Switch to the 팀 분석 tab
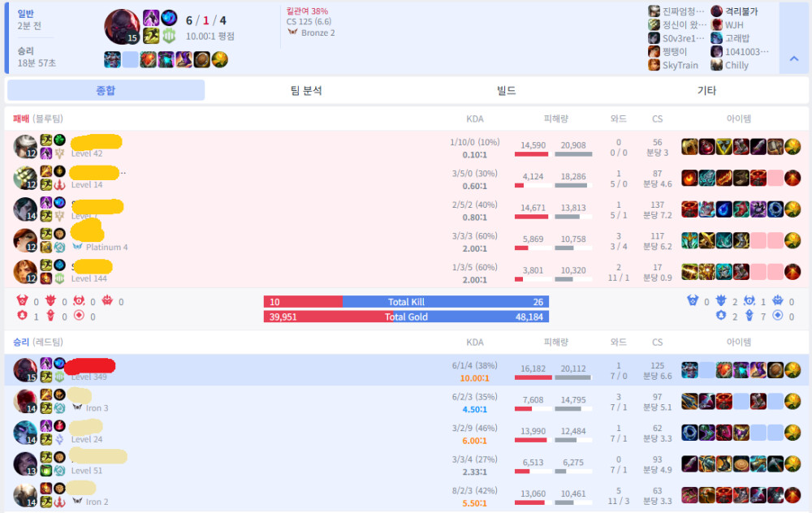The image size is (812, 513). click(x=306, y=90)
